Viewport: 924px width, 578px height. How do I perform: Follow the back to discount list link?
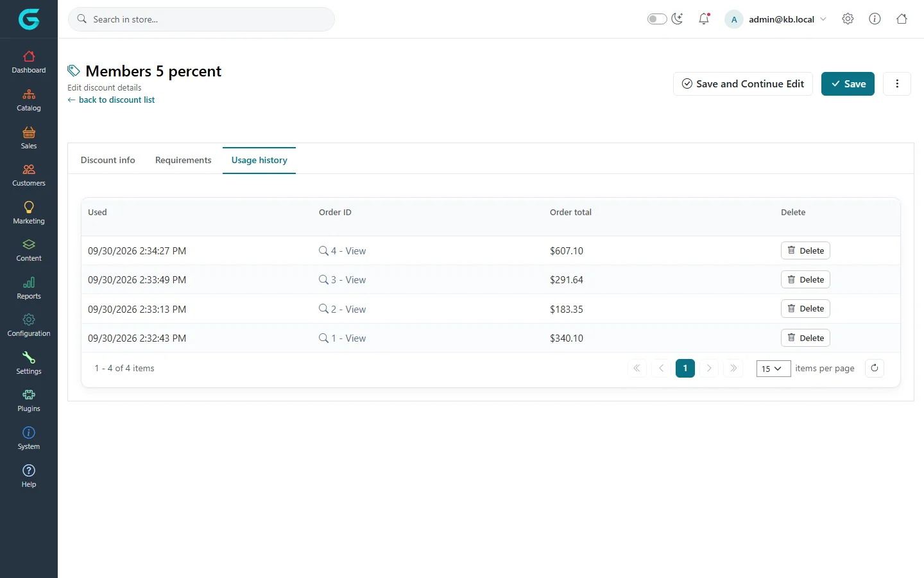point(111,100)
